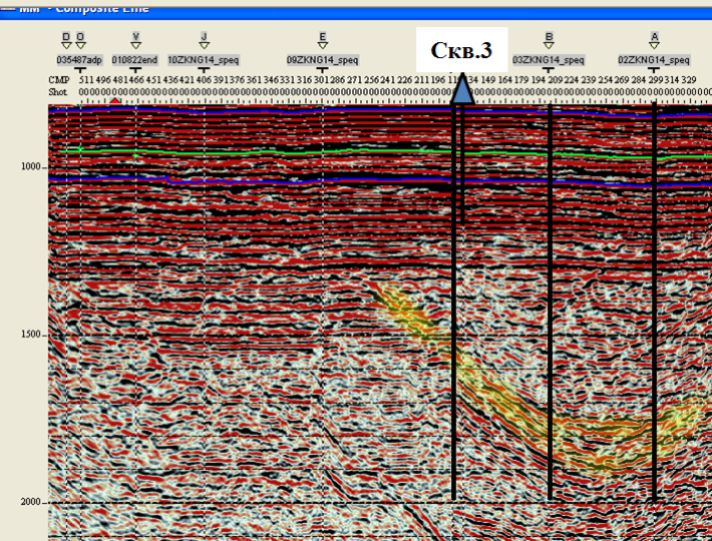Screen dimensions: 712x541
Task: Select the A line intersection marker
Action: 654,45
